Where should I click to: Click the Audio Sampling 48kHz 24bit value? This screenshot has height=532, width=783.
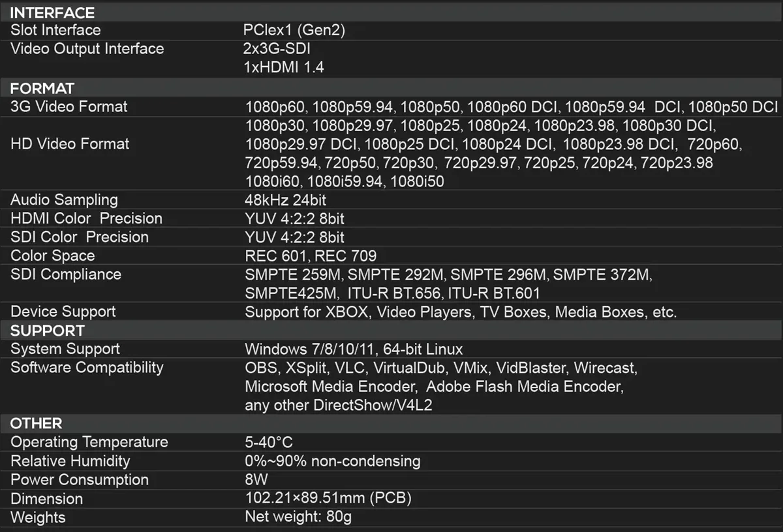pyautogui.click(x=294, y=200)
